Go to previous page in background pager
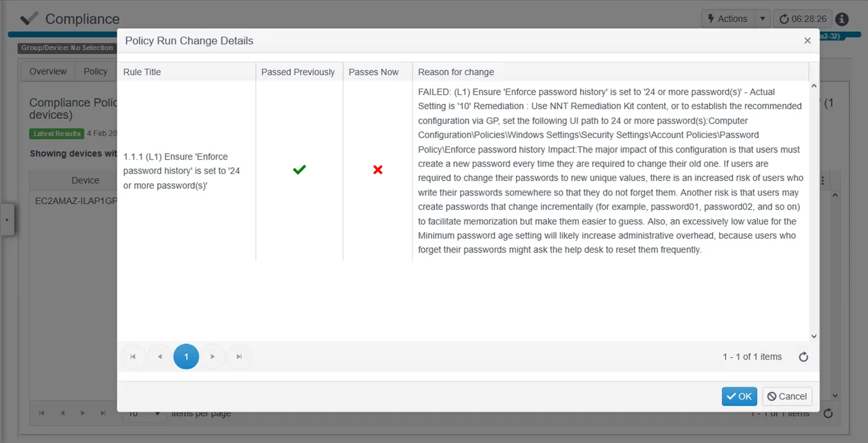 [62, 414]
